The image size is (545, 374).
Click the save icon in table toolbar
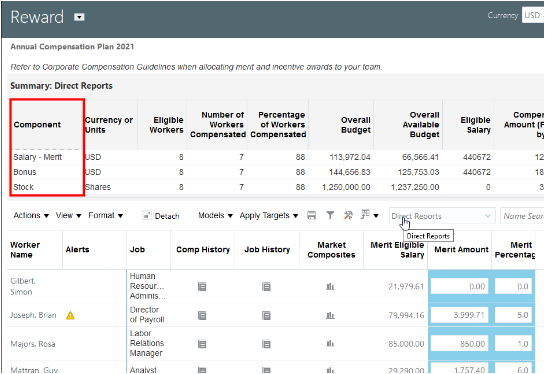[311, 216]
